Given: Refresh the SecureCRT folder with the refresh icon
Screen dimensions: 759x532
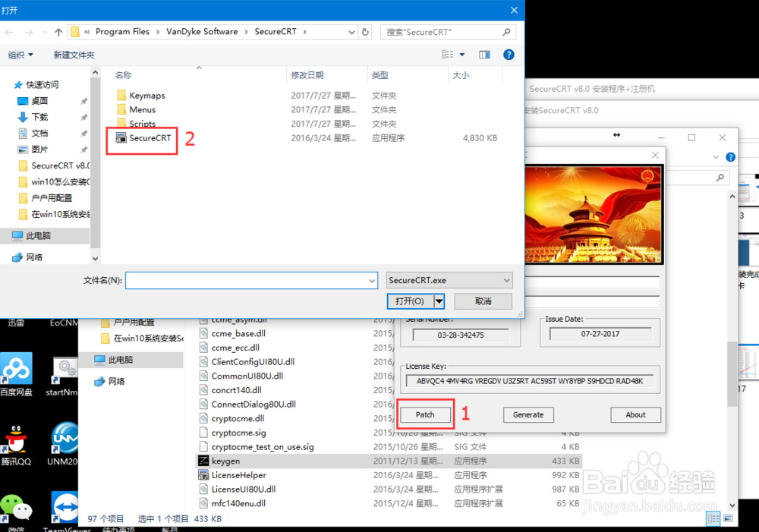Looking at the screenshot, I should pyautogui.click(x=364, y=32).
